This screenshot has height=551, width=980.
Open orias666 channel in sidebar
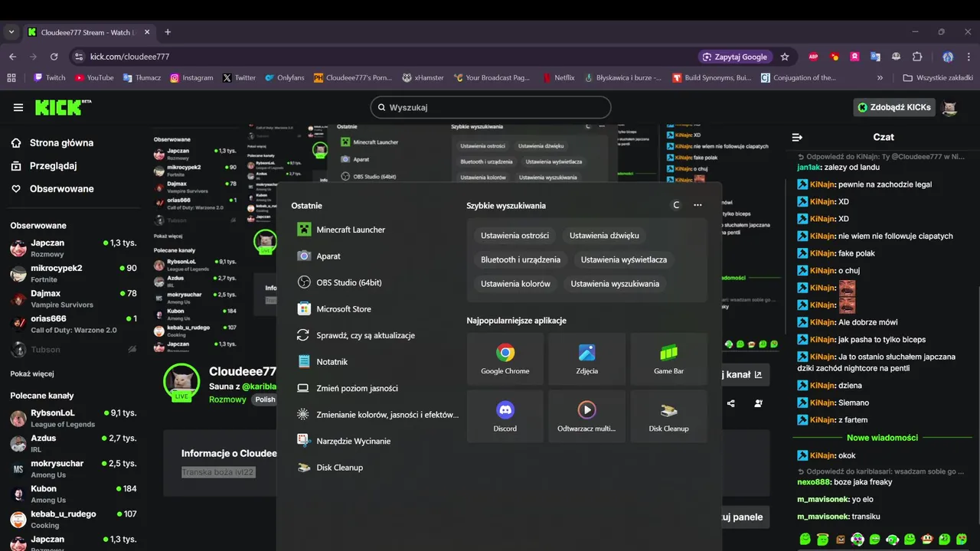[x=73, y=324]
